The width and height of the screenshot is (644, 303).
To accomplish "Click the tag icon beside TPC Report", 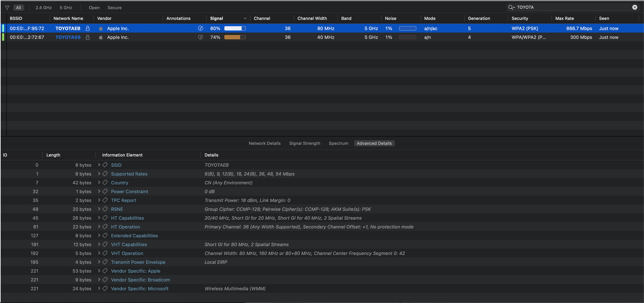I will (x=105, y=200).
